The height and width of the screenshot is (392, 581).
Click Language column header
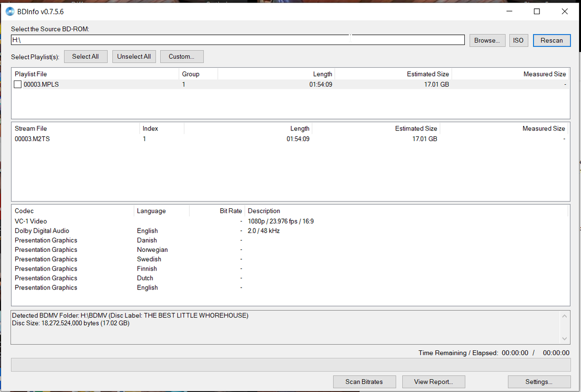[x=162, y=211]
